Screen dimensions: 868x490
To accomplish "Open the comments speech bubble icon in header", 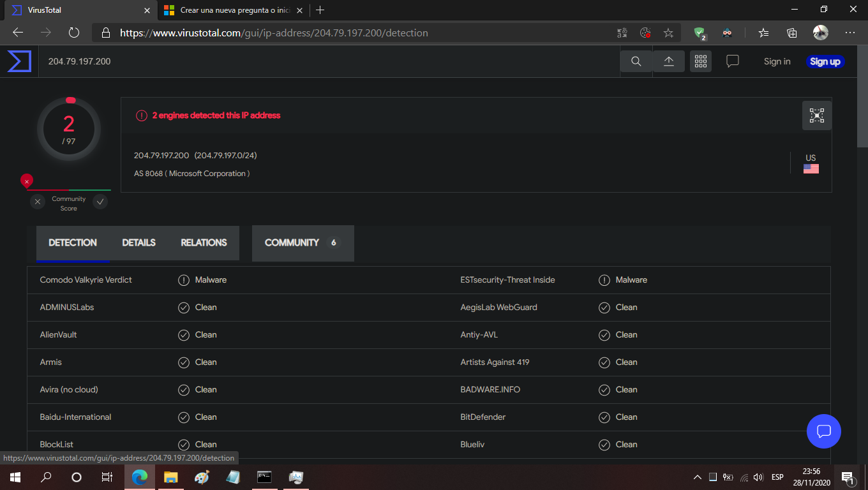I will click(733, 61).
